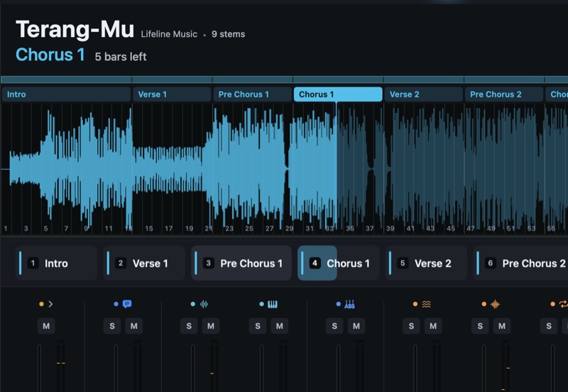Click the playhead line in the waveform

pyautogui.click(x=337, y=167)
